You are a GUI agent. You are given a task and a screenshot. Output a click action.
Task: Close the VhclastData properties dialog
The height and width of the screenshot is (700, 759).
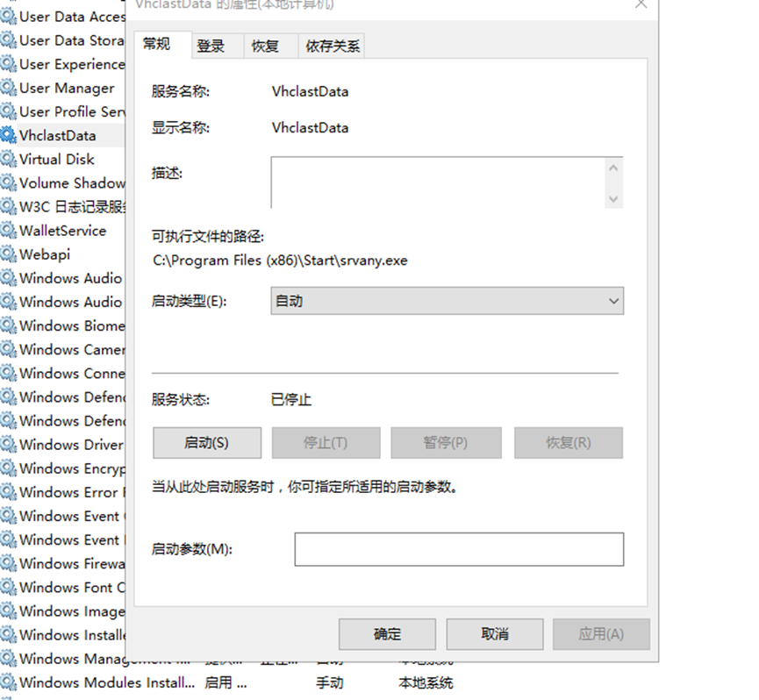pyautogui.click(x=641, y=4)
